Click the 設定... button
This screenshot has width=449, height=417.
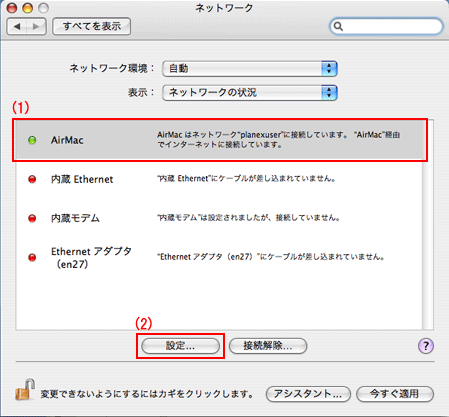pyautogui.click(x=180, y=346)
